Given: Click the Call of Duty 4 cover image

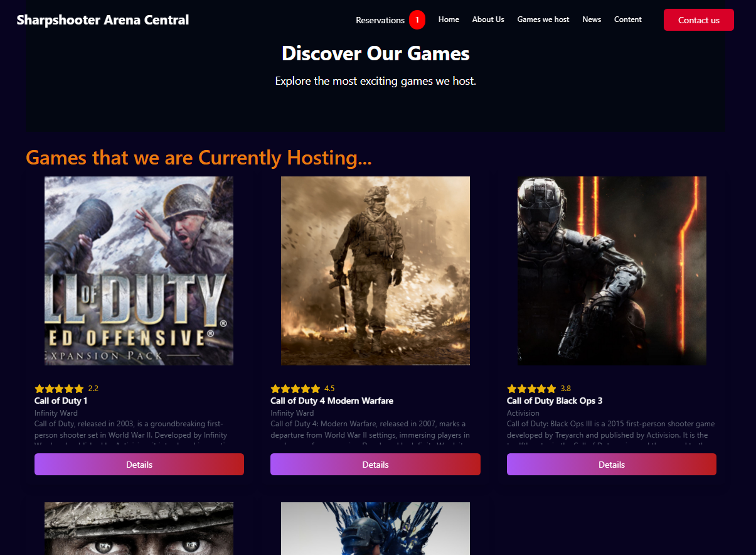Looking at the screenshot, I should tap(375, 271).
